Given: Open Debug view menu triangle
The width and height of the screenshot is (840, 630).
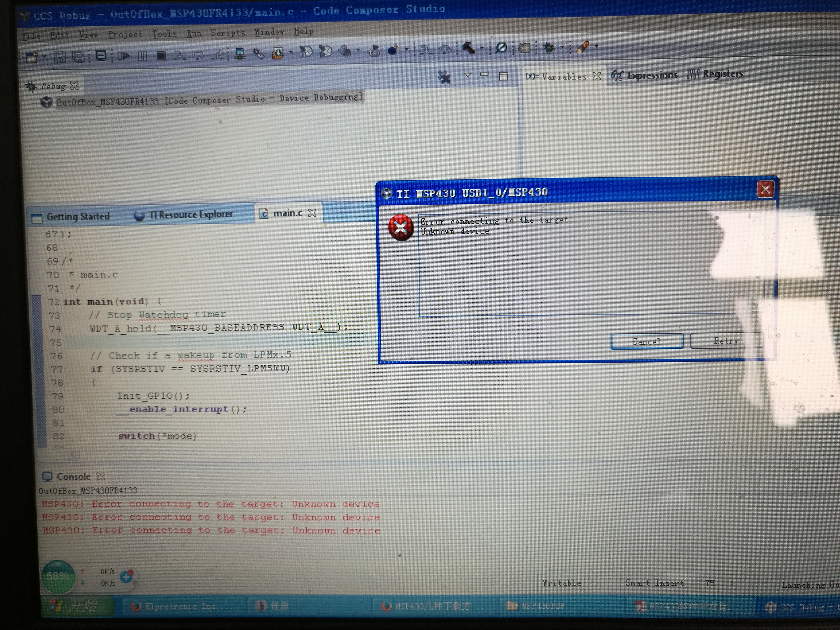Looking at the screenshot, I should (467, 75).
